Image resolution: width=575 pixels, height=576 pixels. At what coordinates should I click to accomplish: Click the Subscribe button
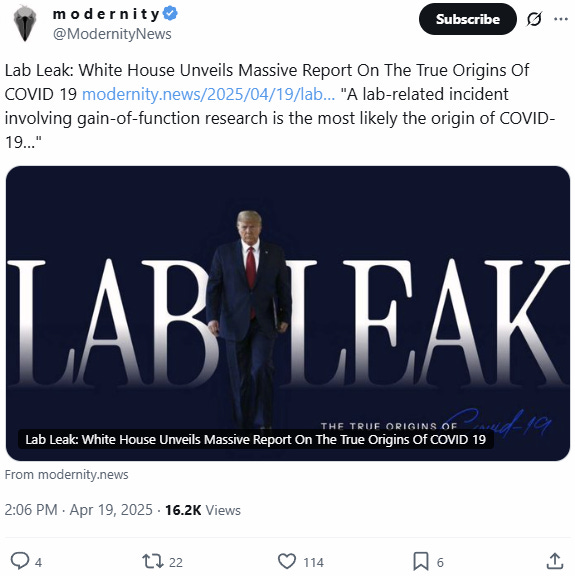[467, 19]
